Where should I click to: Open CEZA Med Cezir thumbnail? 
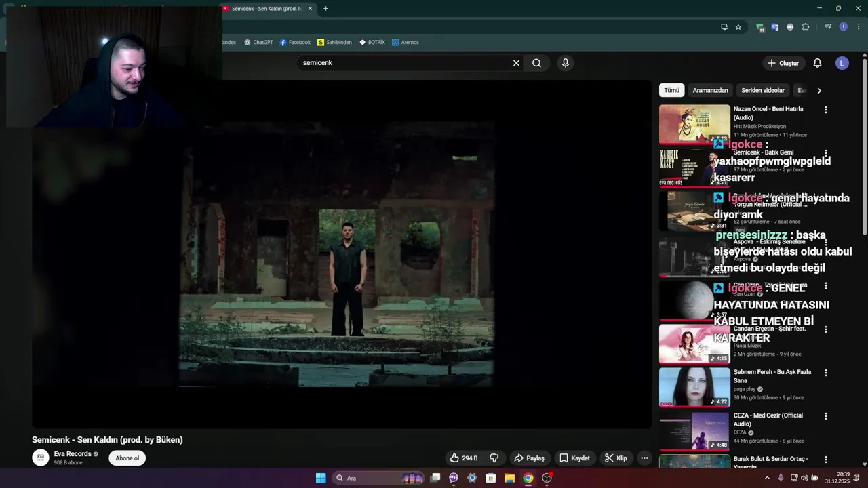pos(694,430)
